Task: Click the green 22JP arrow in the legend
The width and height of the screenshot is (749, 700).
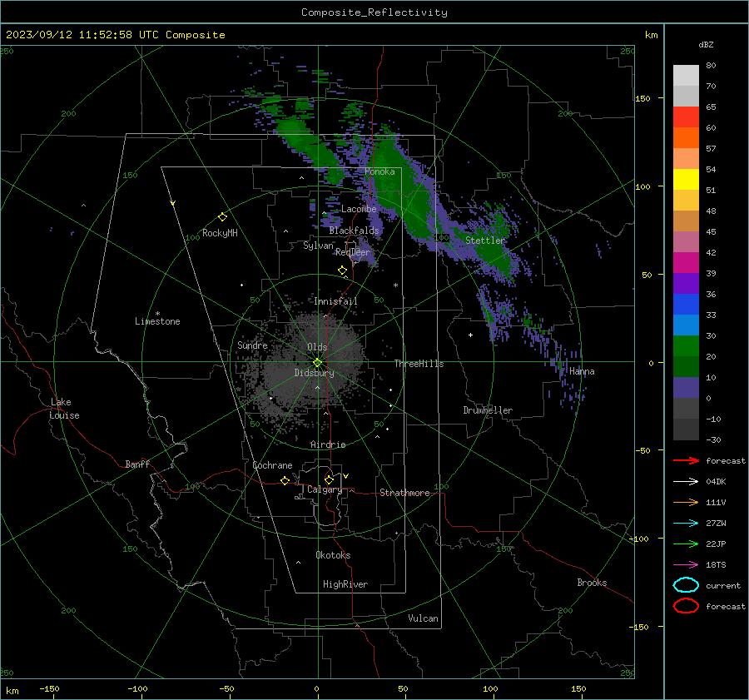Action: pos(686,544)
